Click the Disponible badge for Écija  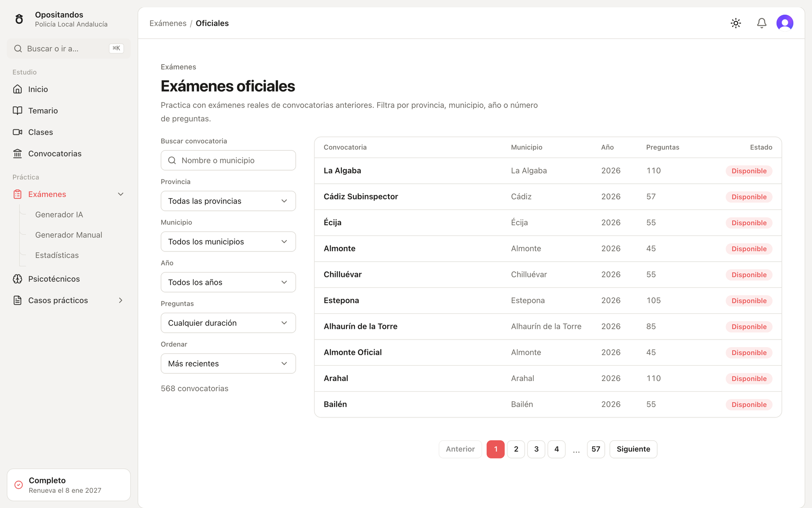coord(749,223)
